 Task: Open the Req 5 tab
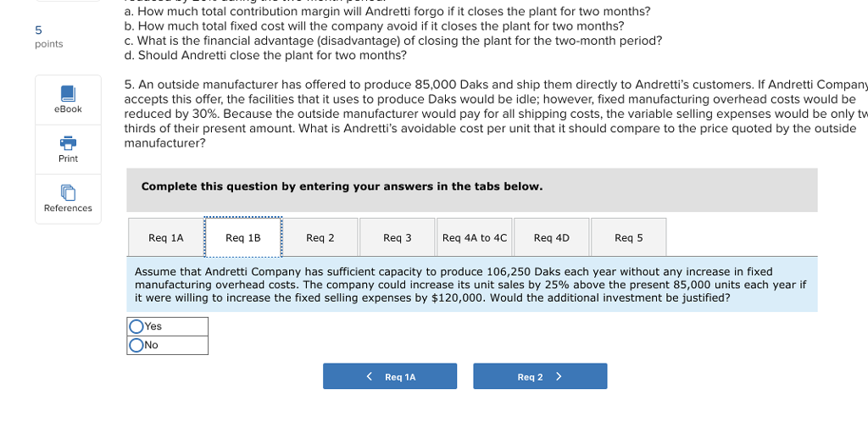pos(628,237)
